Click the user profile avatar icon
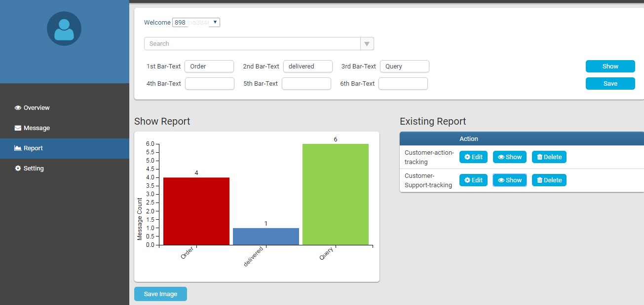 pyautogui.click(x=64, y=29)
